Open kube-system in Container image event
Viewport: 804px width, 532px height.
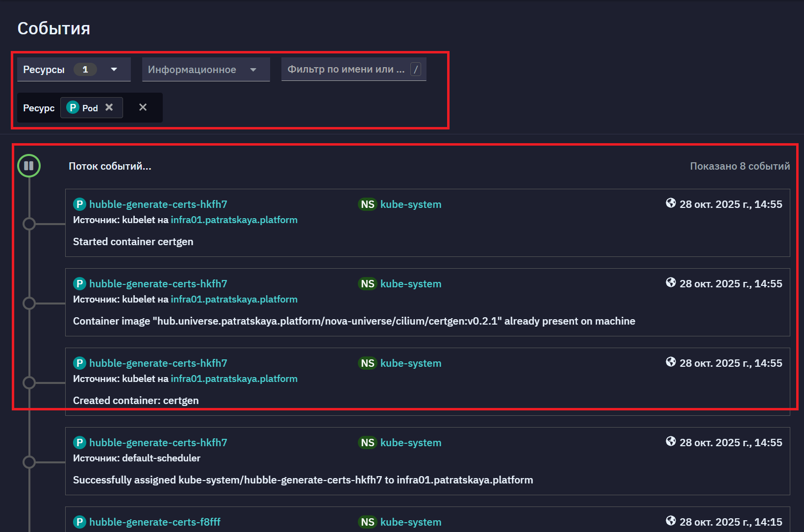click(x=411, y=283)
